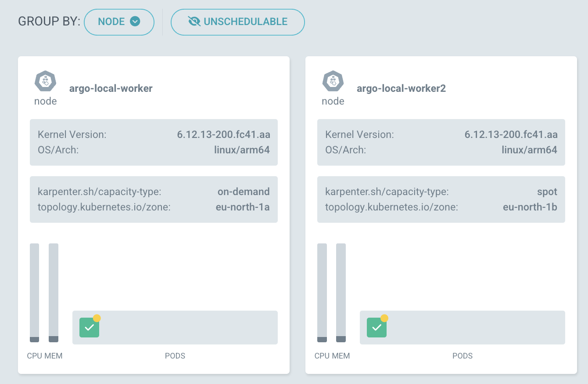Open the argo-local-worker node title

(111, 88)
